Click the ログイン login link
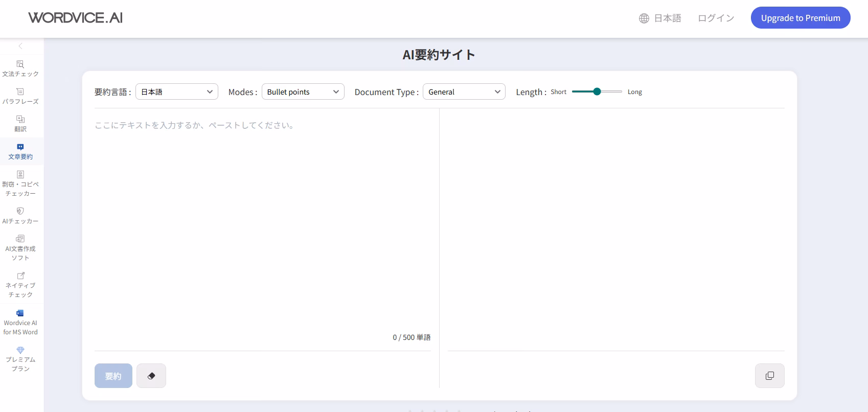868x412 pixels. (x=716, y=18)
